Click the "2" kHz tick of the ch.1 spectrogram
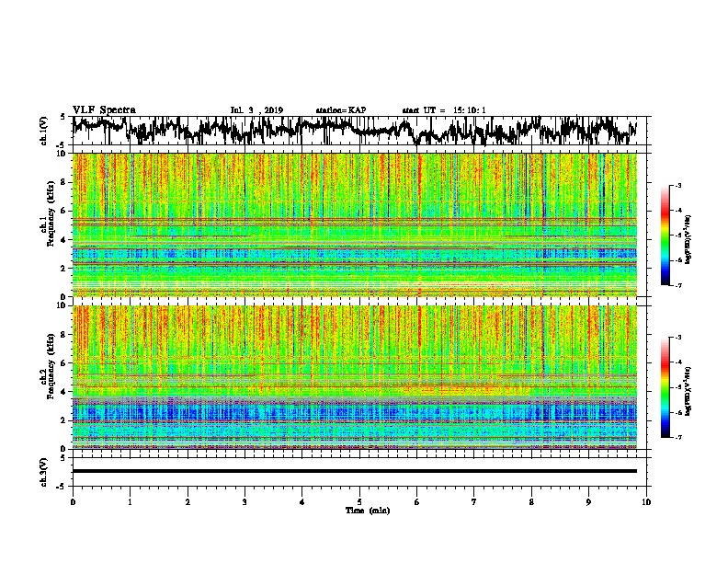The image size is (728, 563). 63,268
